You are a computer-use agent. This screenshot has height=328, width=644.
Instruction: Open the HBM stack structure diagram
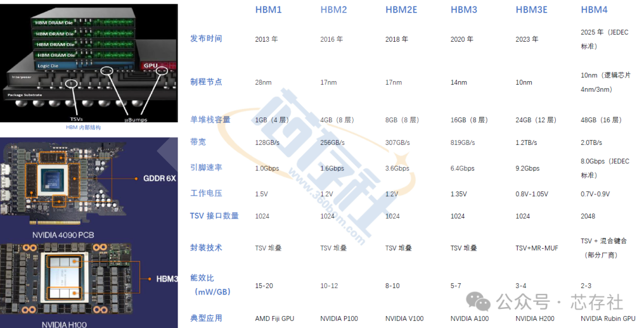[x=89, y=63]
